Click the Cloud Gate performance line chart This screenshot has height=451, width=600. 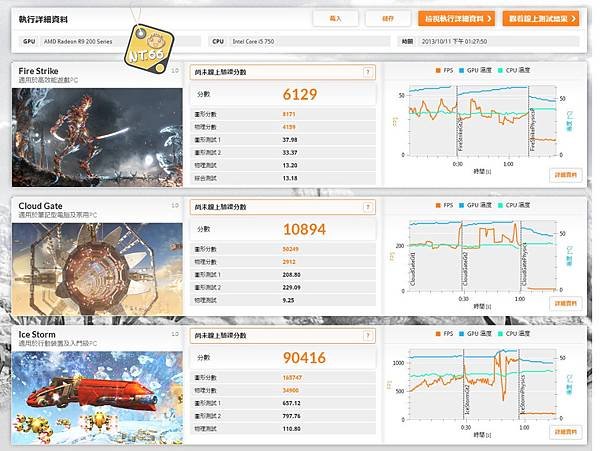pos(483,256)
